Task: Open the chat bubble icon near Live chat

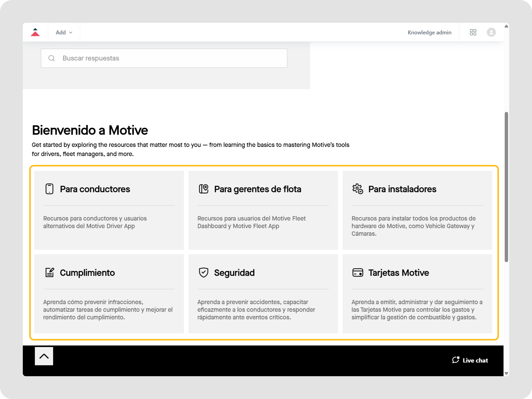Action: 456,360
